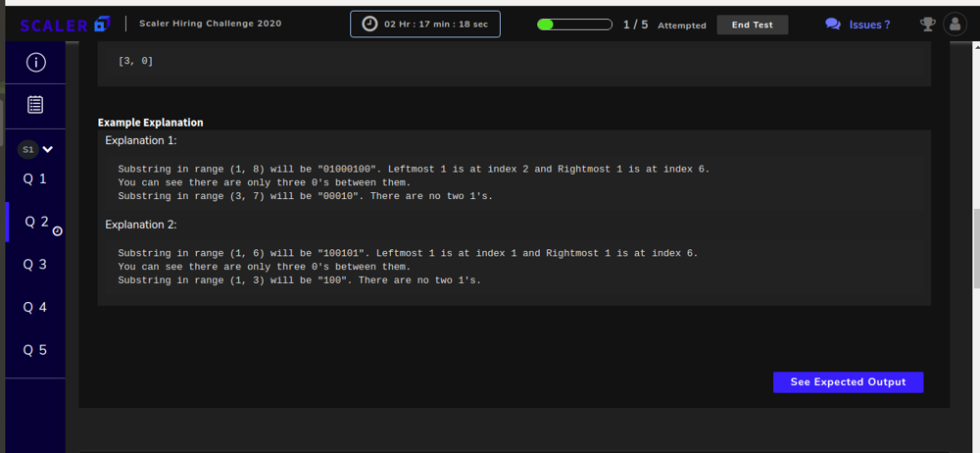This screenshot has width=980, height=453.
Task: Click the Scaler Hiring Challenge 2020 title
Action: pos(210,24)
